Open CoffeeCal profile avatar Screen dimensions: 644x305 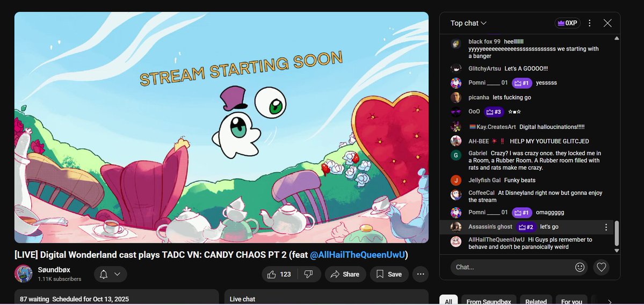pos(456,194)
